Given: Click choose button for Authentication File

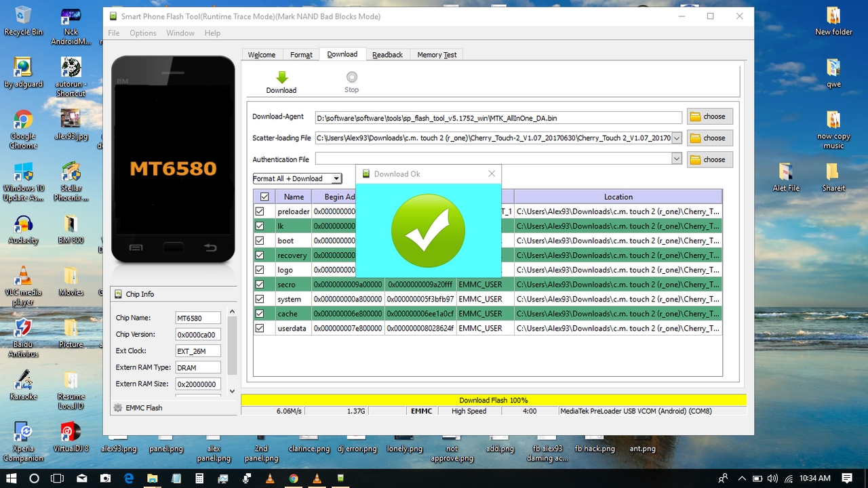Looking at the screenshot, I should (x=710, y=160).
